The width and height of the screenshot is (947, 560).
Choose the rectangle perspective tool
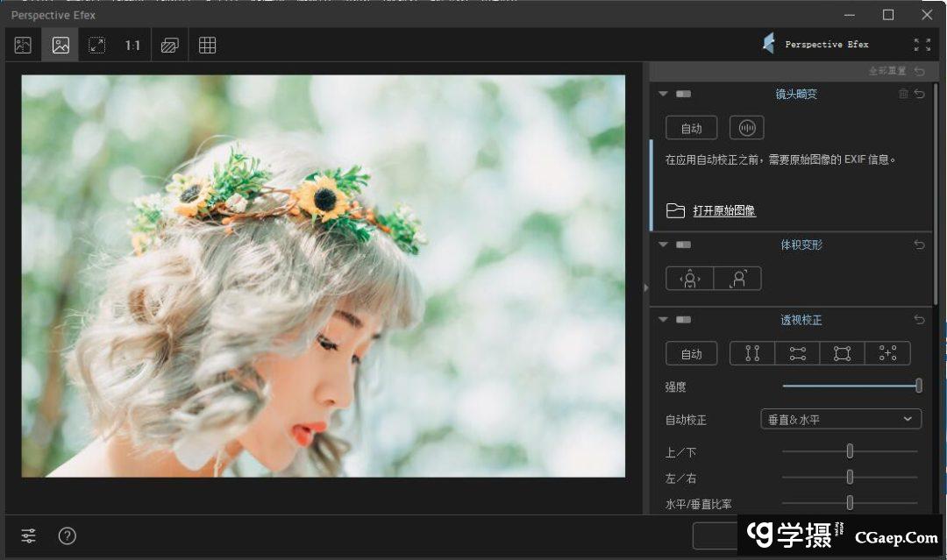pyautogui.click(x=842, y=353)
